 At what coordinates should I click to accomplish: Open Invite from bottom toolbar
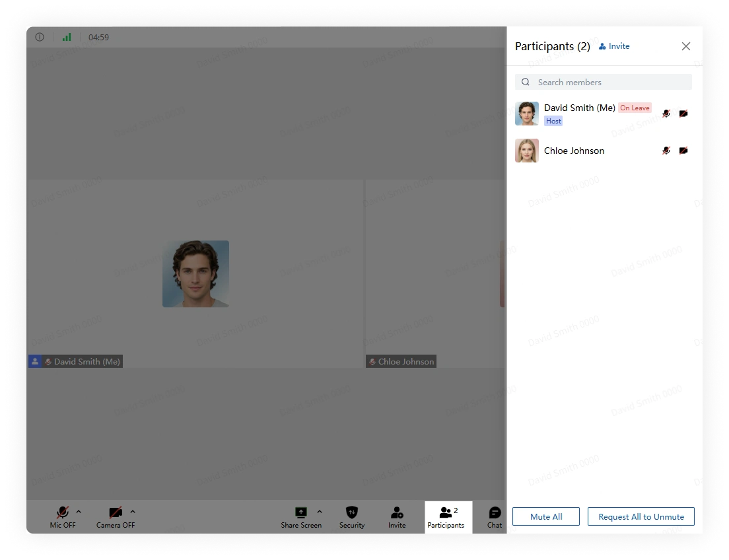click(x=397, y=517)
